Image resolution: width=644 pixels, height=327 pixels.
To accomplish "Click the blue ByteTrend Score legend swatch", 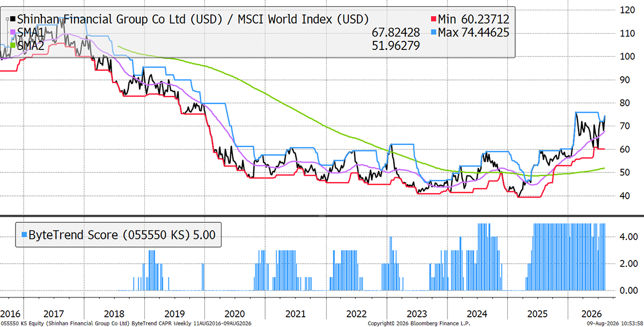I will pos(23,235).
